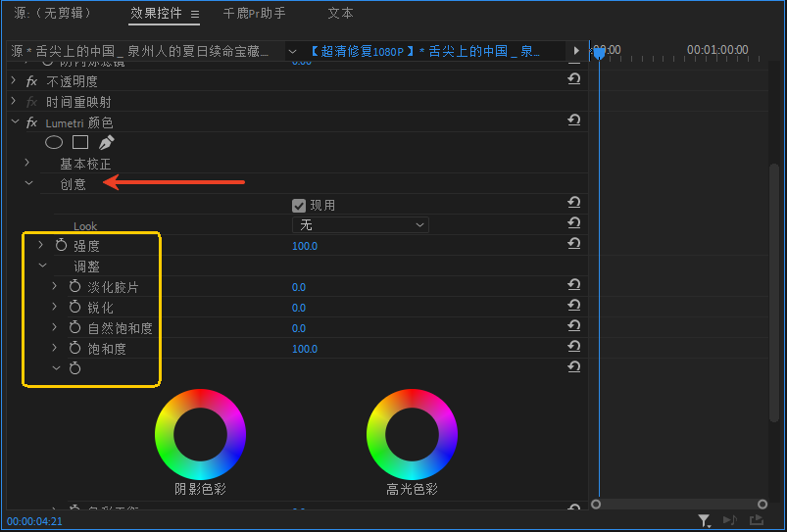This screenshot has width=787, height=532.
Task: Reset the 现用 parameter
Action: 574,202
